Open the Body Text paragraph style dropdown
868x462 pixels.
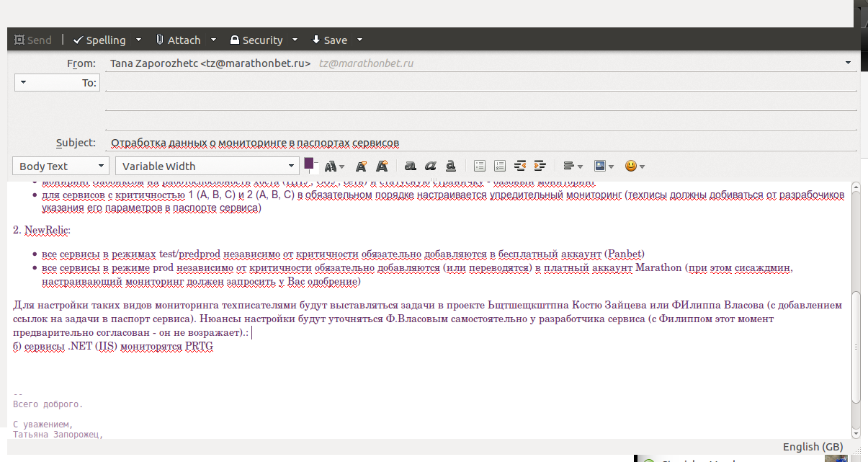click(x=61, y=166)
